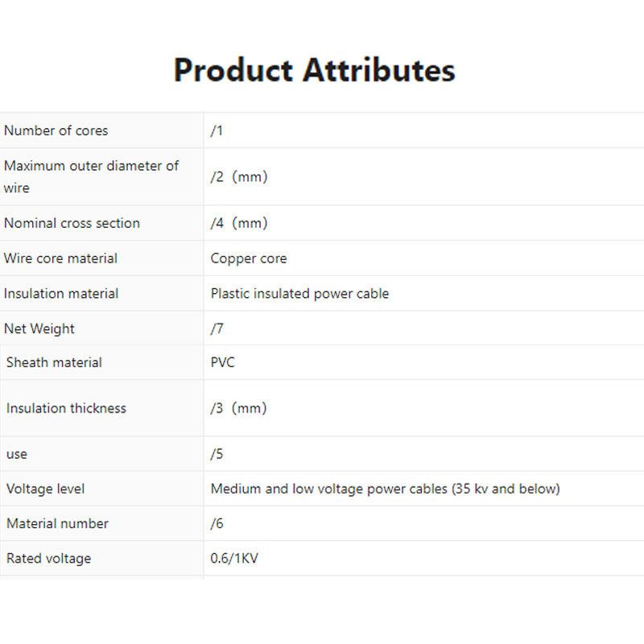Select the Insulation thickness label

(66, 408)
